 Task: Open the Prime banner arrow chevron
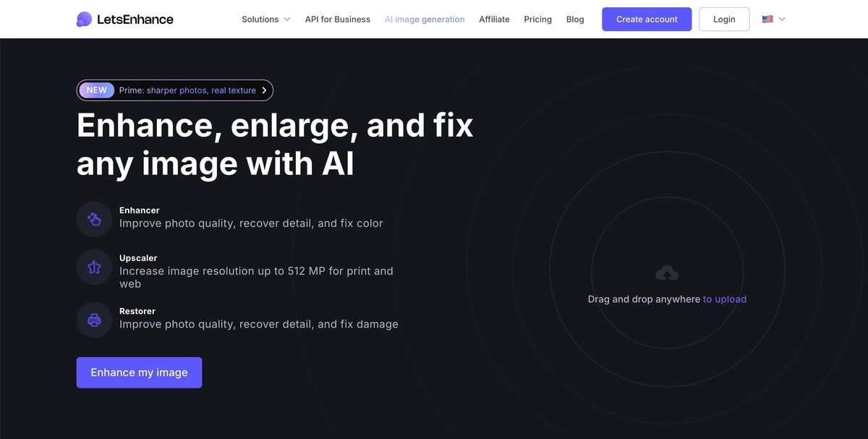click(264, 90)
